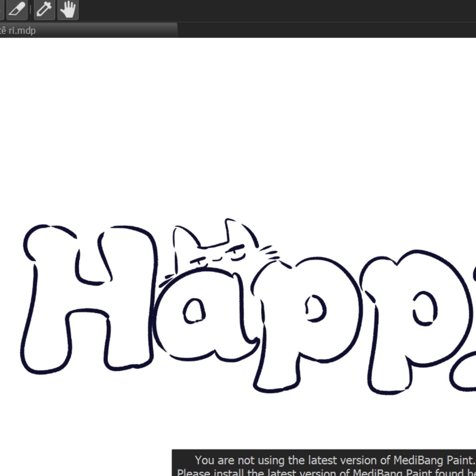Select the Eyedropper tool
Image resolution: width=476 pixels, height=476 pixels.
(44, 10)
